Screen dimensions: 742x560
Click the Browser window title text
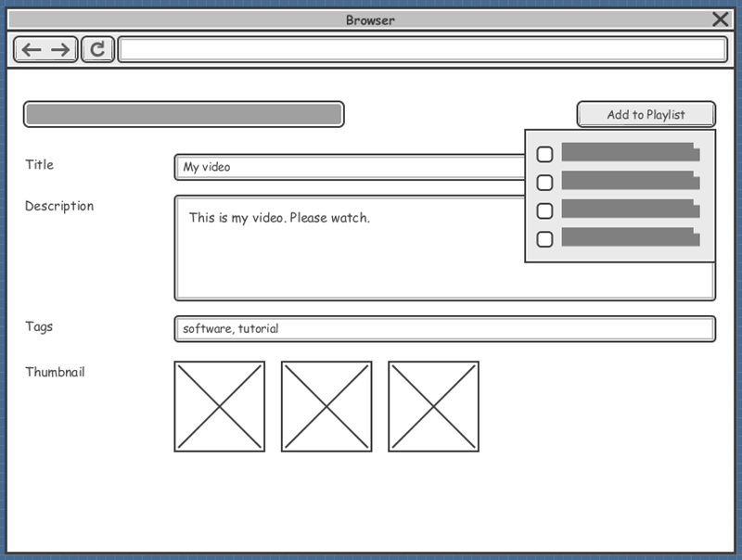[370, 20]
